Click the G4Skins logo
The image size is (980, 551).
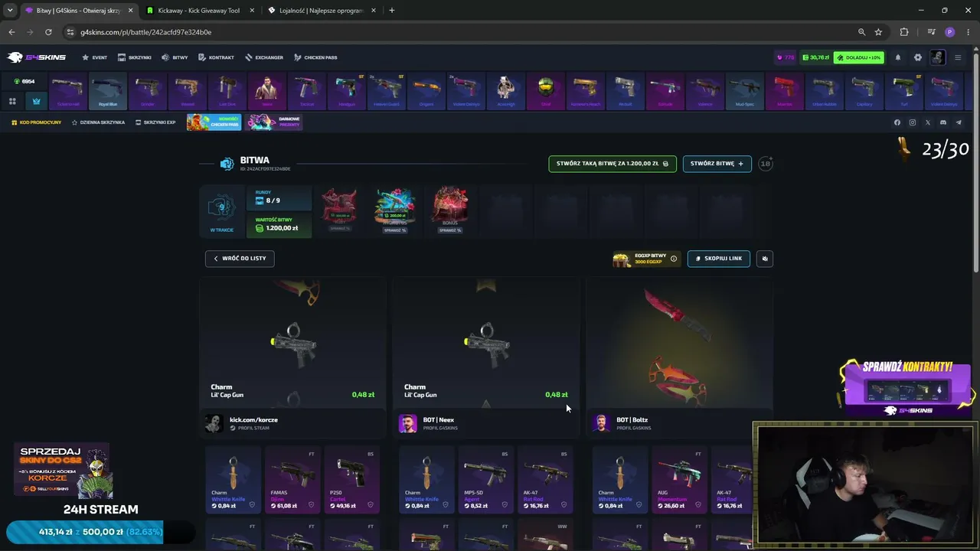pos(37,57)
